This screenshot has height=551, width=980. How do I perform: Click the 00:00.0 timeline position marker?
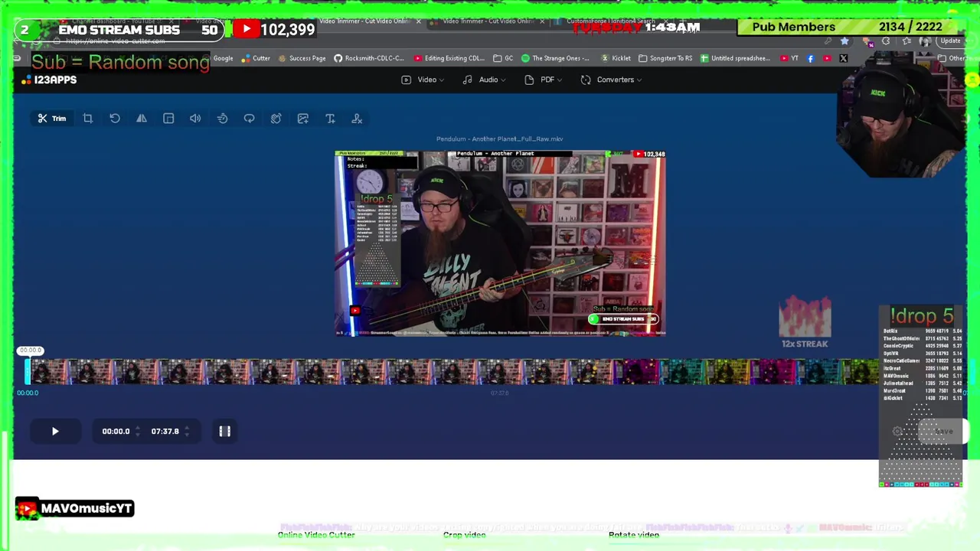31,350
